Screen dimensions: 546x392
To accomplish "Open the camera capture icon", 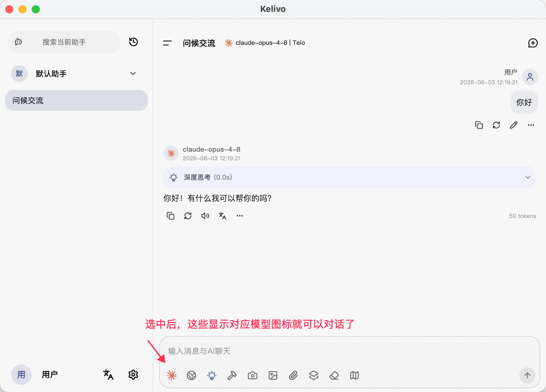I will coord(252,375).
